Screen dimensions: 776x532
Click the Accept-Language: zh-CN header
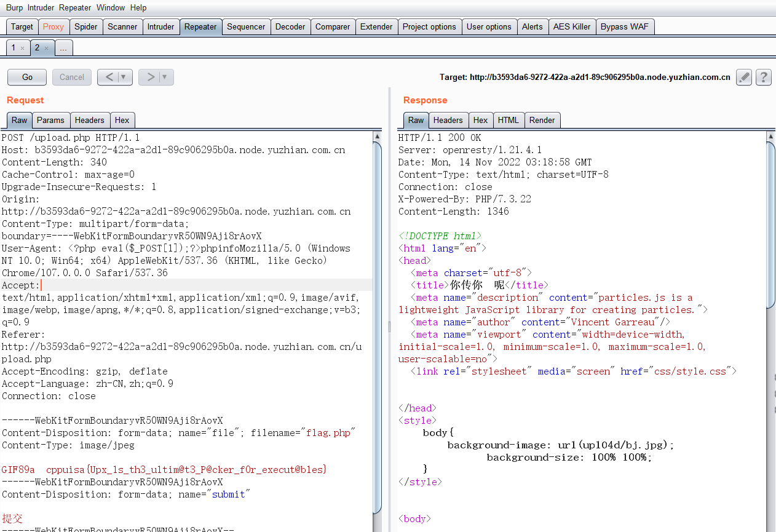tap(88, 383)
